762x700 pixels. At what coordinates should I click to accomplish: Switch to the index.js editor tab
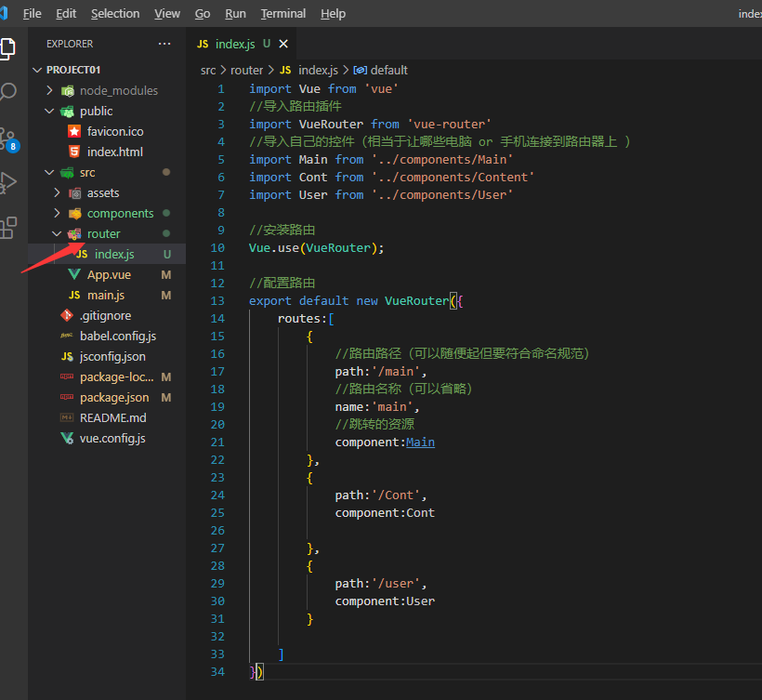[x=234, y=44]
